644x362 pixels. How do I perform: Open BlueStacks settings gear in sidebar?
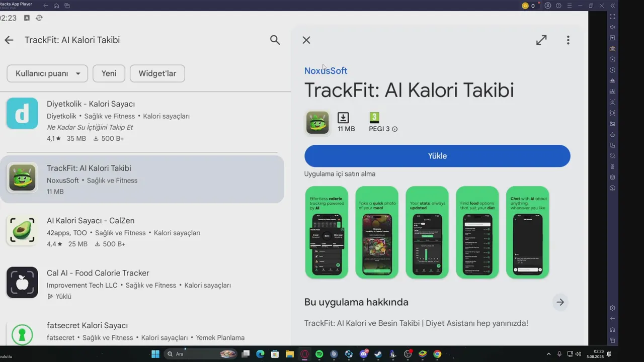(612, 308)
